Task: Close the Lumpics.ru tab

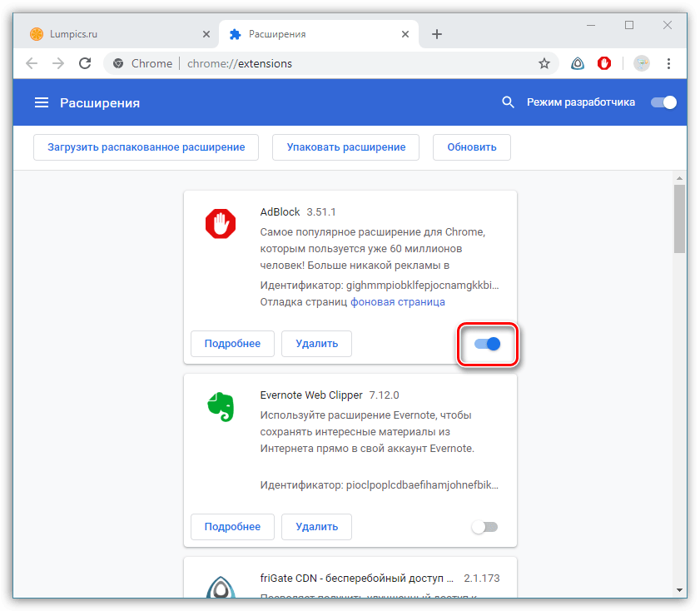Action: pos(206,34)
